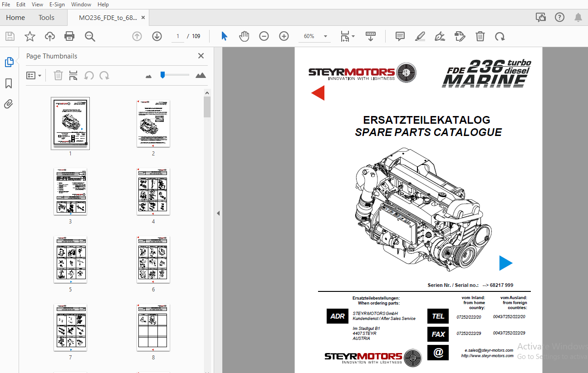Select page 7 thumbnail
The image size is (588, 373).
[70, 328]
